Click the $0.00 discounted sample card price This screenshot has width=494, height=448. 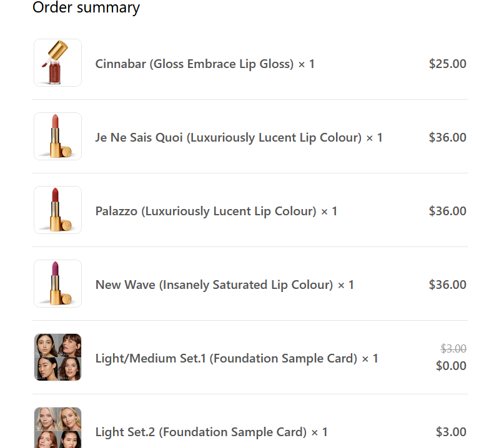(x=451, y=366)
